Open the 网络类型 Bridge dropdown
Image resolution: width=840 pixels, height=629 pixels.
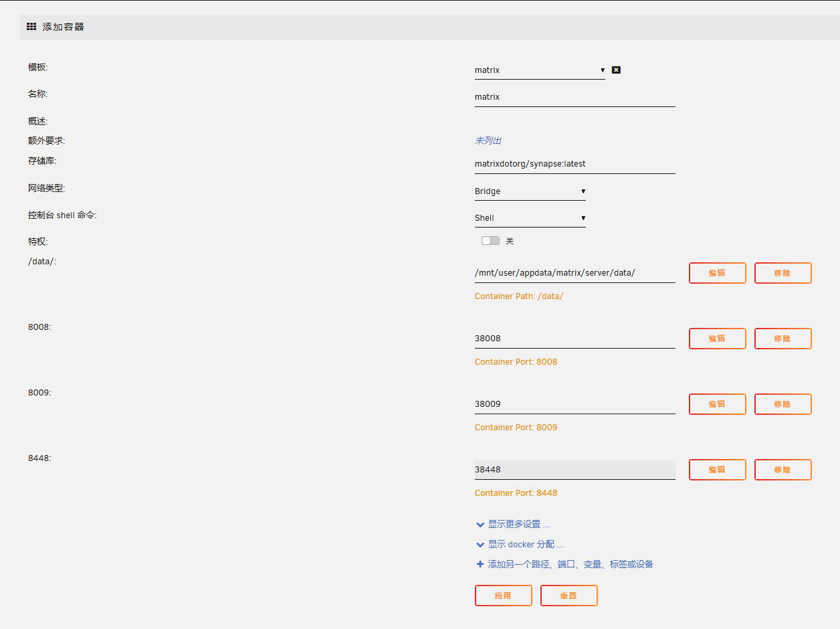click(530, 191)
